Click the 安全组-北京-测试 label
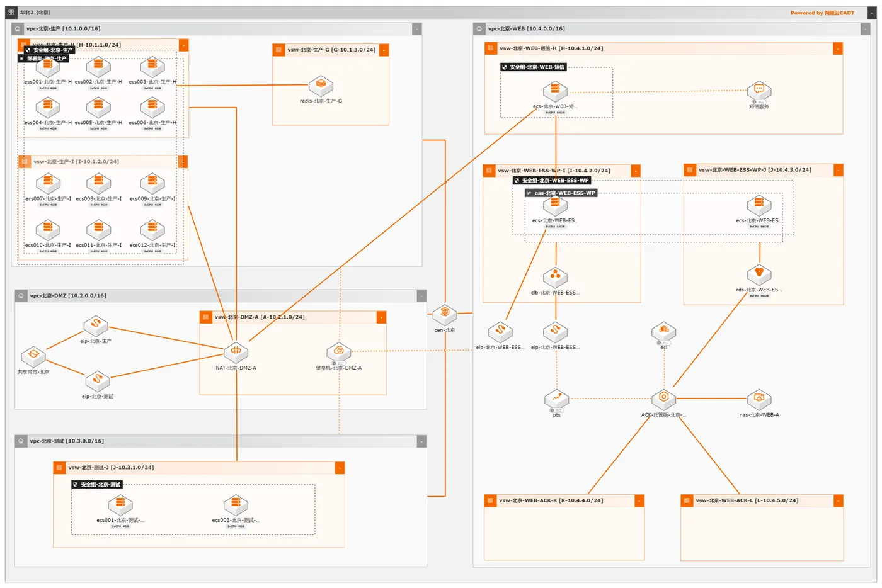The image size is (882, 588). (x=97, y=484)
